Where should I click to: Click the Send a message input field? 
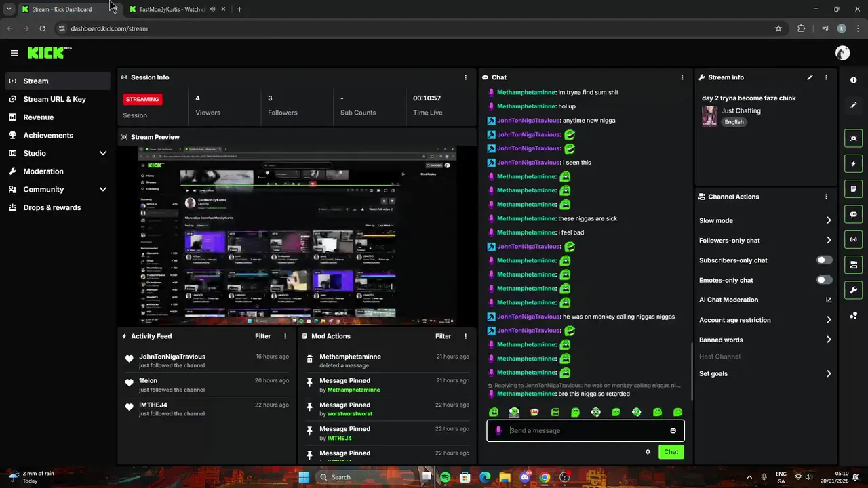(x=585, y=430)
